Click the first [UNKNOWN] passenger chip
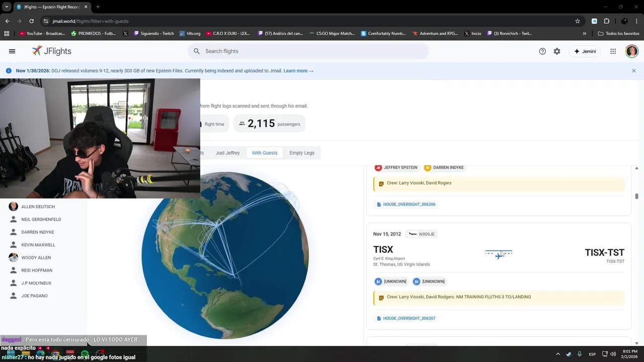Viewport: 644px width, 362px height. click(x=390, y=282)
